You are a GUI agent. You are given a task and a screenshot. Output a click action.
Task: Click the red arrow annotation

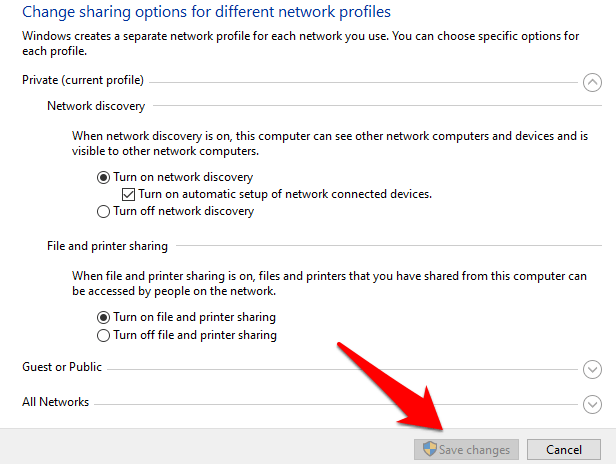coord(400,385)
